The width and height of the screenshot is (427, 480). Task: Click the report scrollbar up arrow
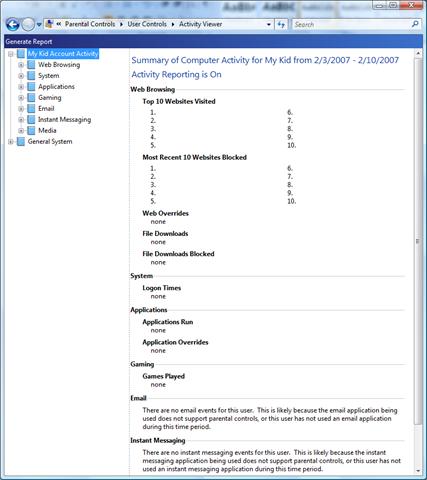418,53
